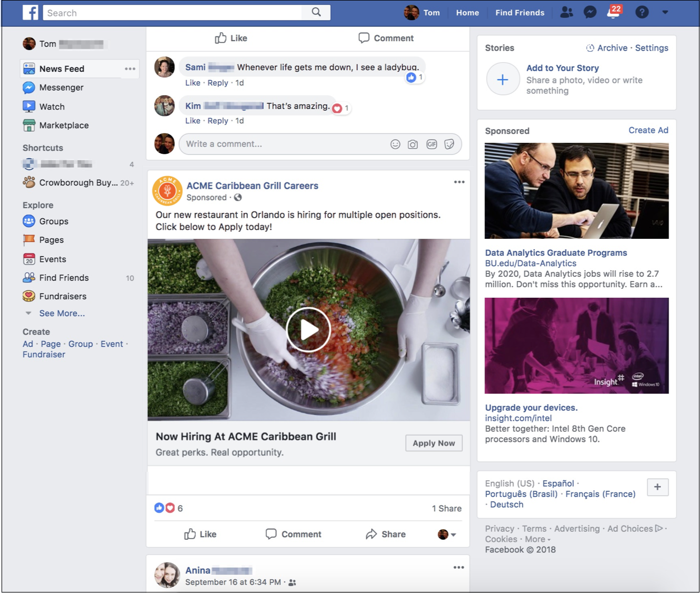Screen dimensions: 700x593
Task: Switch language to Español
Action: pyautogui.click(x=558, y=484)
